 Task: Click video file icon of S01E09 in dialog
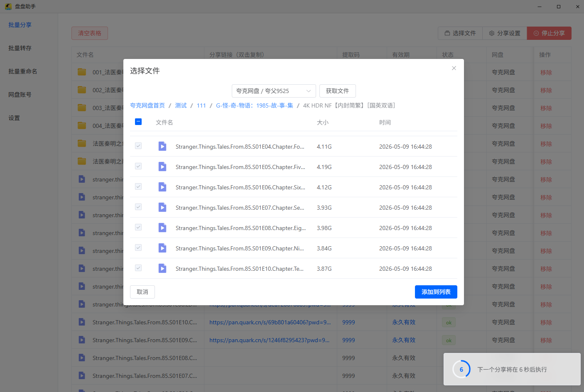(162, 248)
